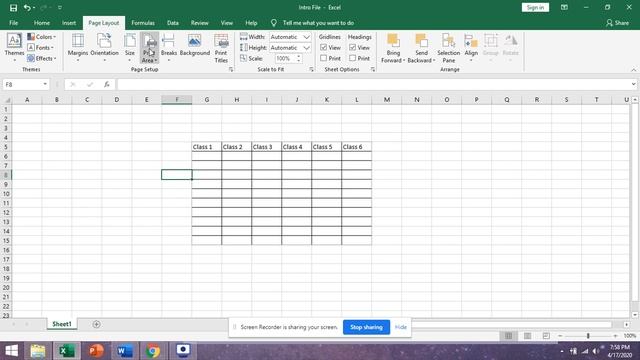The width and height of the screenshot is (640, 360).
Task: Click the Scale percentage spinner
Action: pos(299,58)
